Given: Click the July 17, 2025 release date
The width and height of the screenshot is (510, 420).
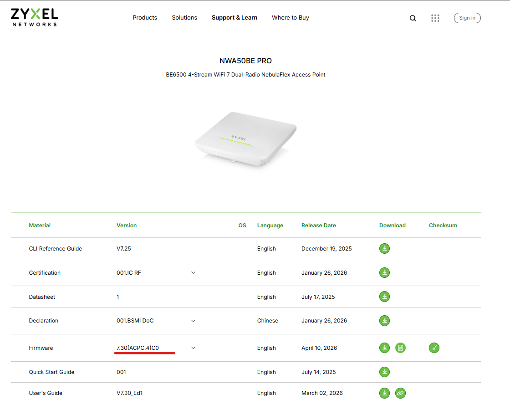Looking at the screenshot, I should coord(318,297).
